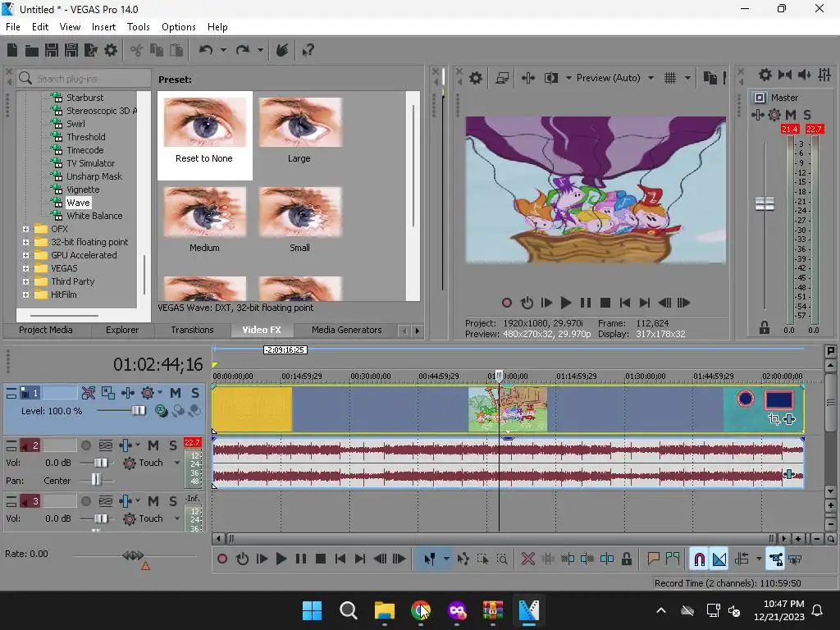Cut selection using the scissors icon

pyautogui.click(x=137, y=50)
